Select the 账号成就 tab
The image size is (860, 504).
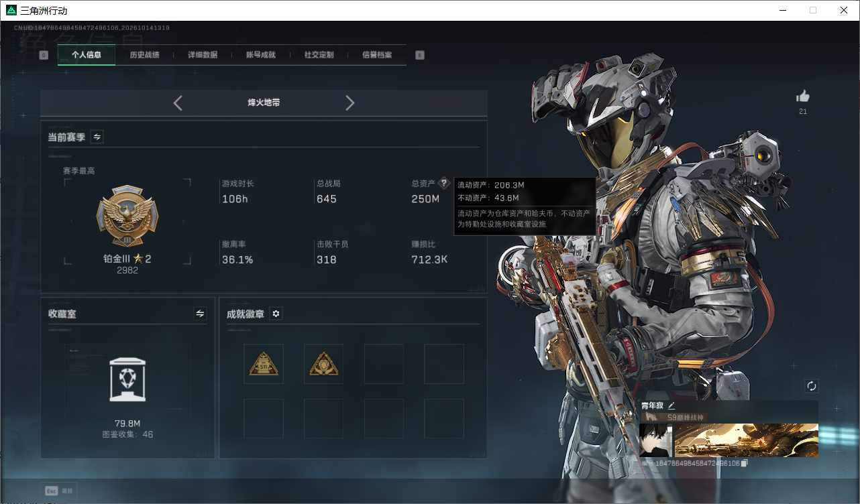point(261,55)
